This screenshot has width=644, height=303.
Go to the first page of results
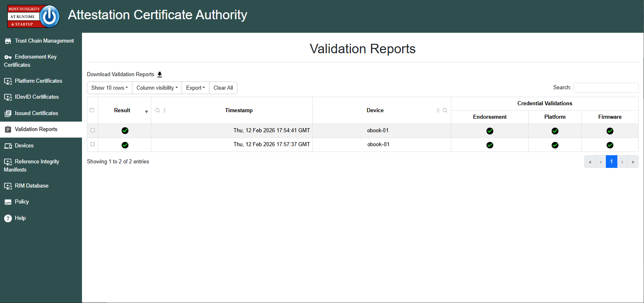pyautogui.click(x=590, y=162)
